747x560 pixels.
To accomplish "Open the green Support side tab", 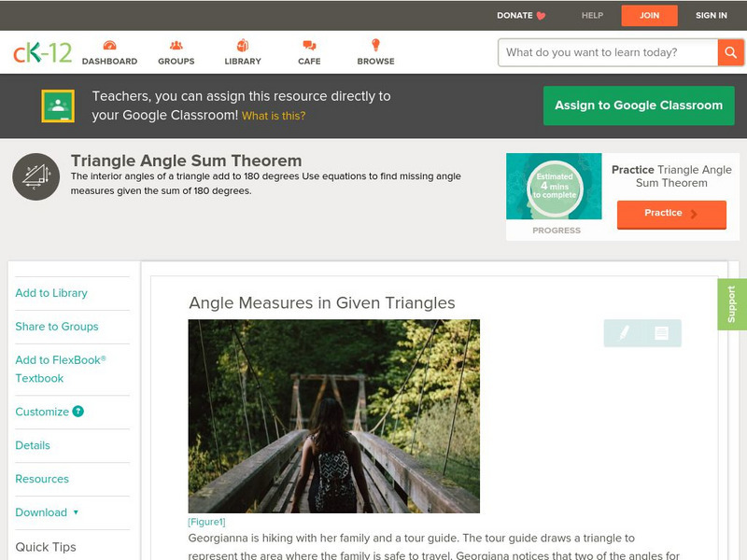I will coord(732,304).
